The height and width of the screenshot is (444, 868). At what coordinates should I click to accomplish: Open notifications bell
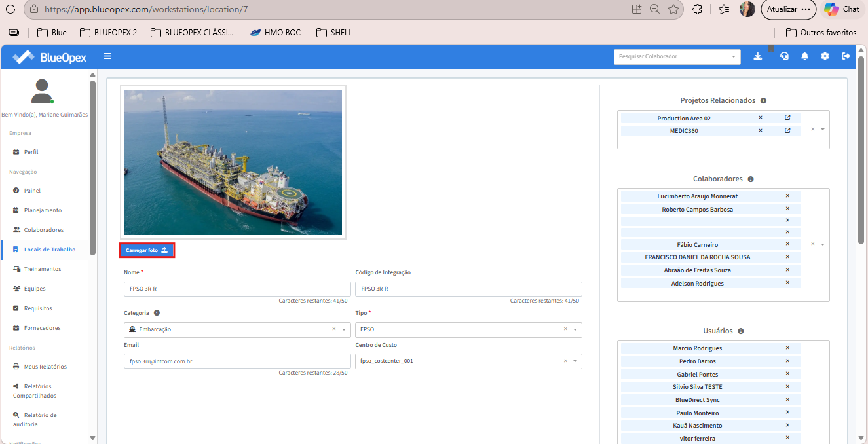(x=804, y=56)
